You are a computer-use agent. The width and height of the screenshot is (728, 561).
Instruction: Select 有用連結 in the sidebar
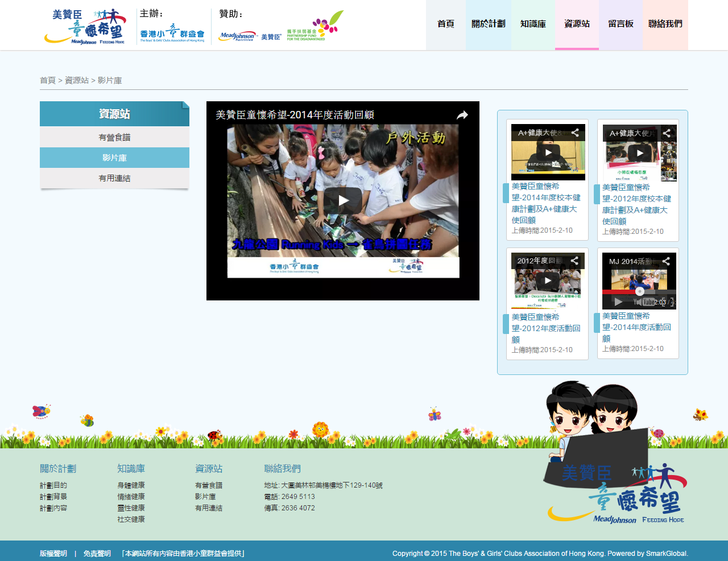[114, 178]
